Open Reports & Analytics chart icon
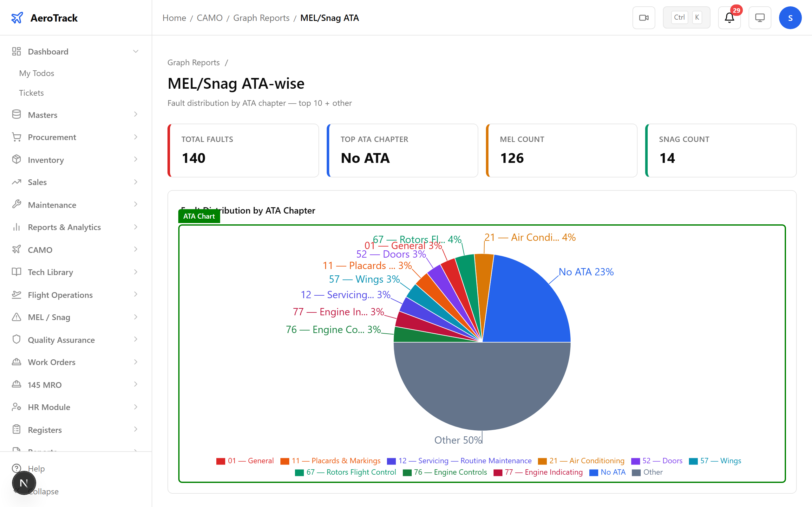This screenshot has height=507, width=812. click(16, 227)
